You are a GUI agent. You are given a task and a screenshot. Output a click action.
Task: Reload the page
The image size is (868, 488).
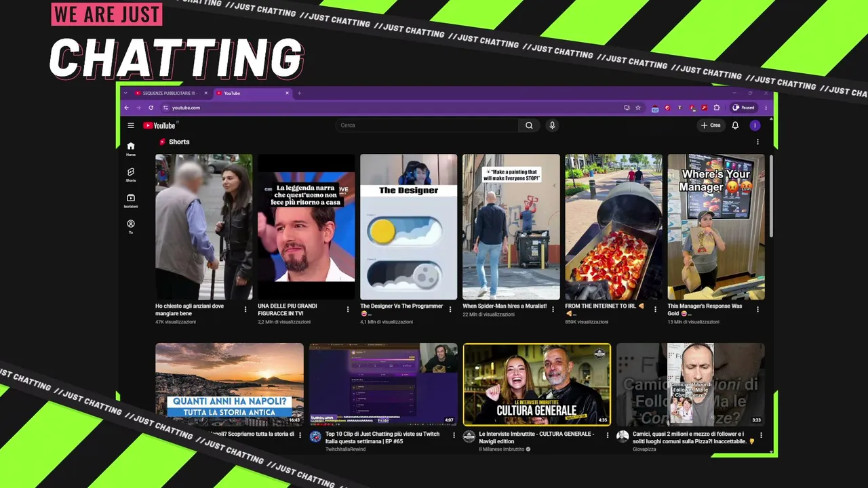[151, 108]
